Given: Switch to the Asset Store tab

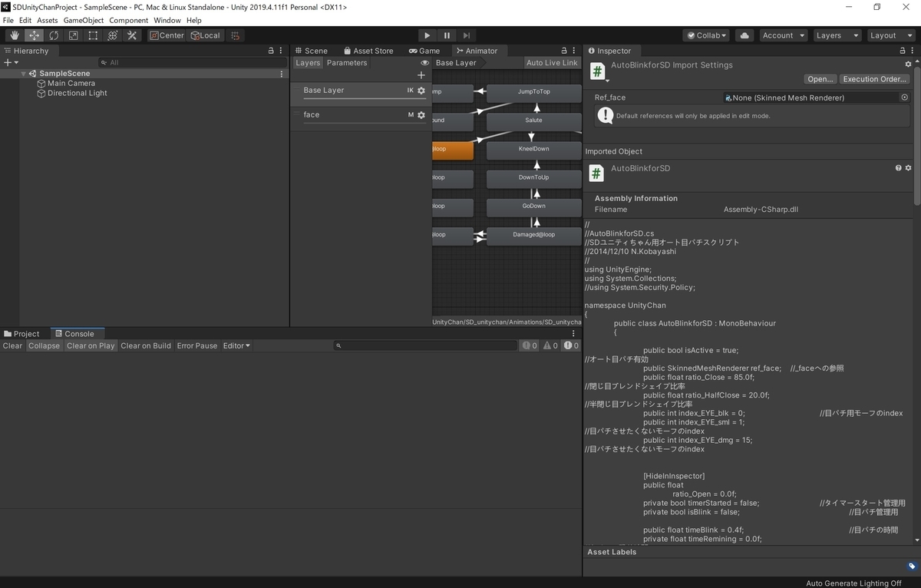Looking at the screenshot, I should tap(368, 51).
